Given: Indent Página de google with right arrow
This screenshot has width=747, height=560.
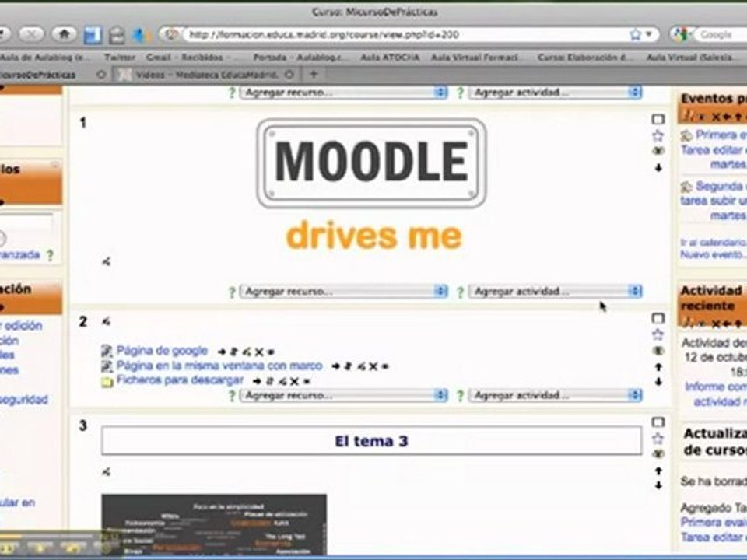Looking at the screenshot, I should 222,352.
